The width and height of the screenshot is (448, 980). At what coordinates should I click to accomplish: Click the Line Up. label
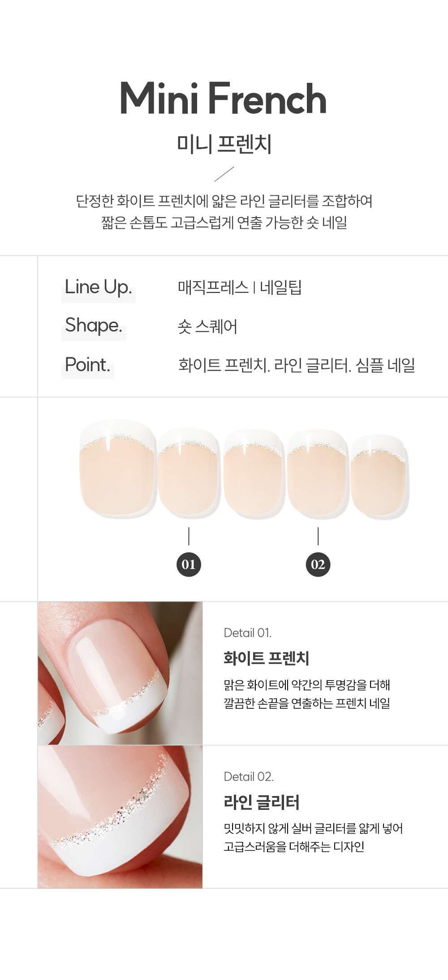coord(99,287)
